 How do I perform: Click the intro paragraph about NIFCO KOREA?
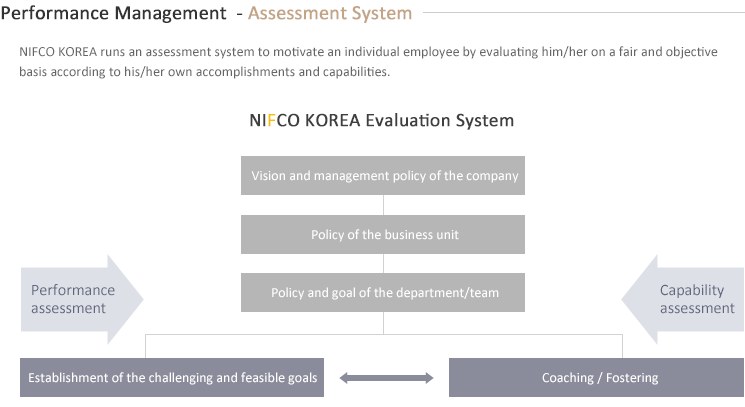pos(368,62)
